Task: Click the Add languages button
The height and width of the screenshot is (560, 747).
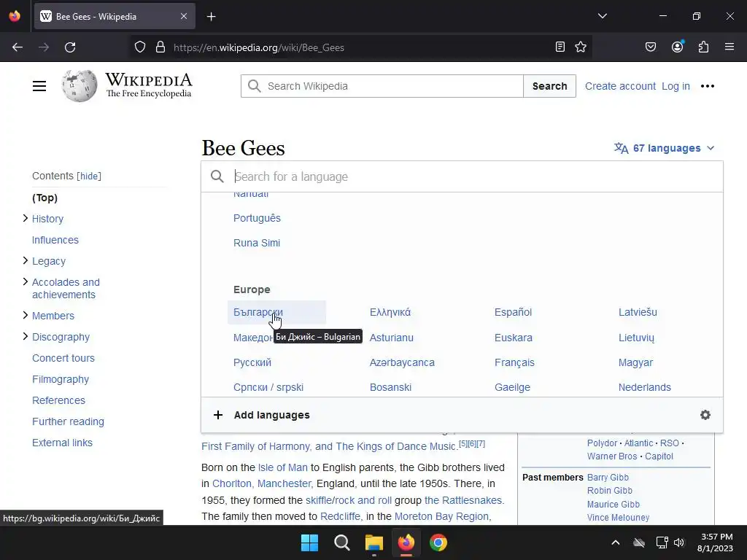Action: point(271,415)
